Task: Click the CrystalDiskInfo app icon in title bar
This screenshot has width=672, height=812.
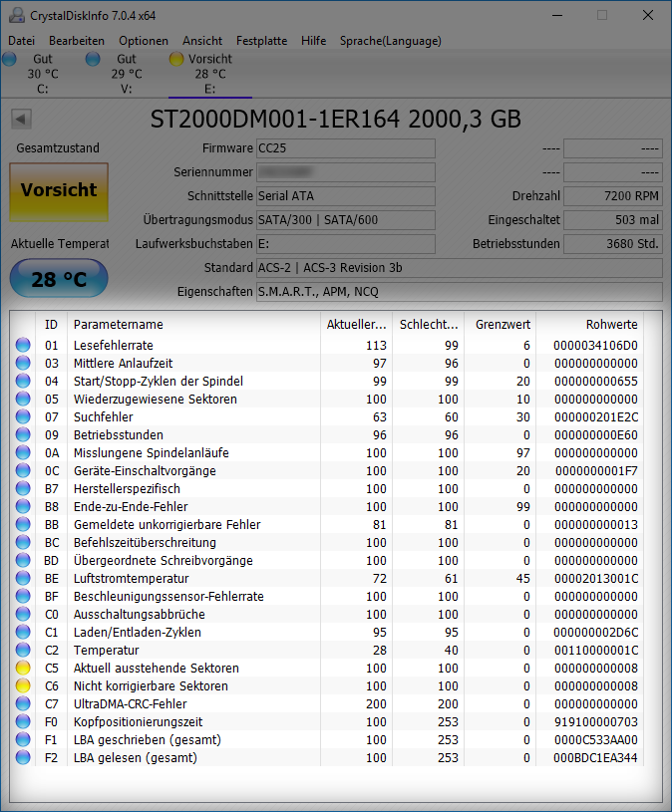Action: coord(17,16)
